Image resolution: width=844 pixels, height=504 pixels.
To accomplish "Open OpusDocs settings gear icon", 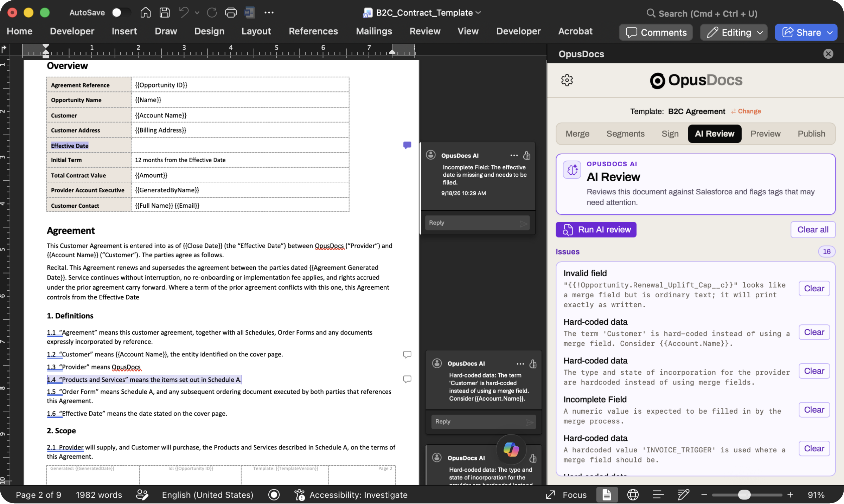I will 567,80.
